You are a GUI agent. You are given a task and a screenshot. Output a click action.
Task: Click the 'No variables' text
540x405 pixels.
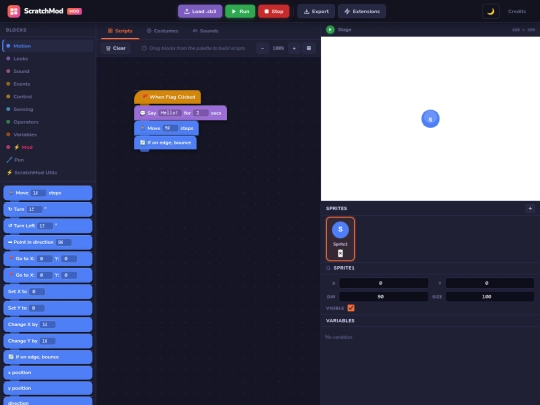coord(339,337)
